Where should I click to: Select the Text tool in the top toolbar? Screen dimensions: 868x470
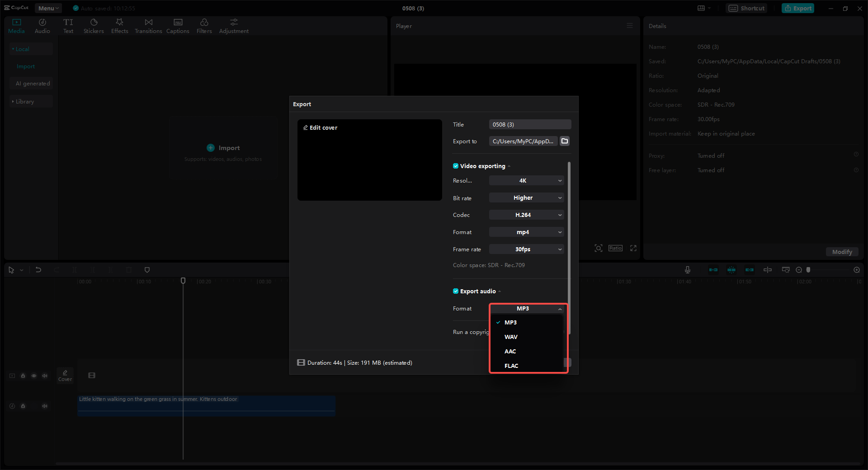[x=68, y=25]
